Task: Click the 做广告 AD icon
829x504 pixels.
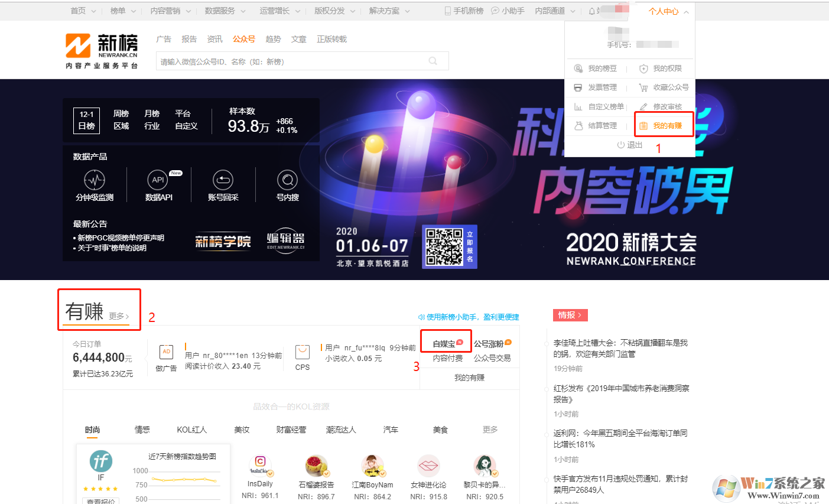Action: click(x=166, y=353)
